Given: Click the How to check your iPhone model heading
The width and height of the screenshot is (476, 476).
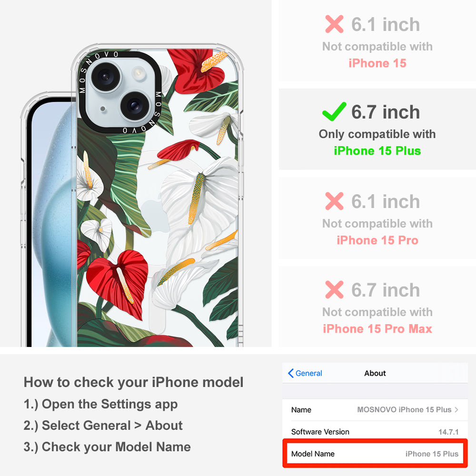Looking at the screenshot, I should pyautogui.click(x=134, y=382).
